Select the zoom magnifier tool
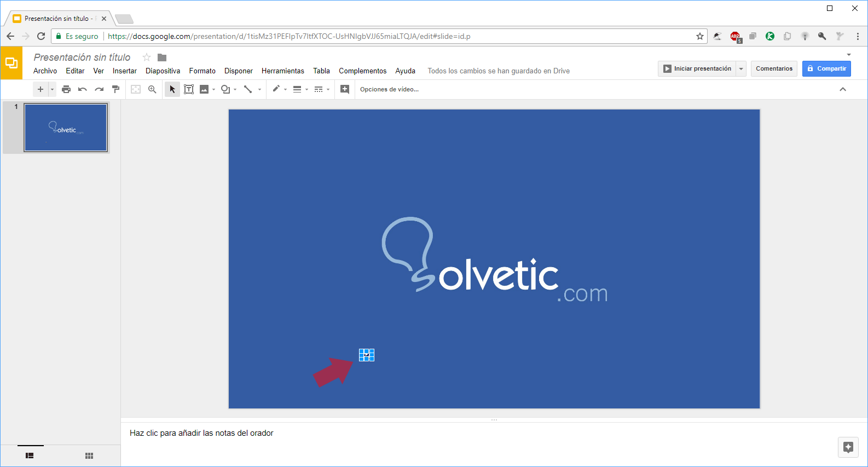The height and width of the screenshot is (467, 868). click(x=152, y=89)
